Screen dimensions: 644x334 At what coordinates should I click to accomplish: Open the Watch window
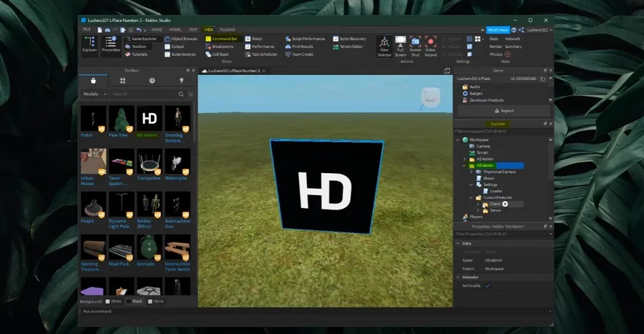(254, 39)
